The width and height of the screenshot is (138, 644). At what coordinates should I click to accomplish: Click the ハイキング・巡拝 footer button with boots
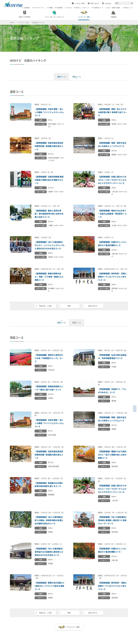69,627
